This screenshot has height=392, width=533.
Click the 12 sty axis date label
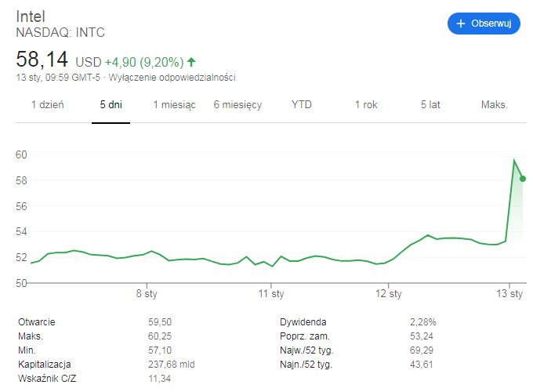pos(389,293)
